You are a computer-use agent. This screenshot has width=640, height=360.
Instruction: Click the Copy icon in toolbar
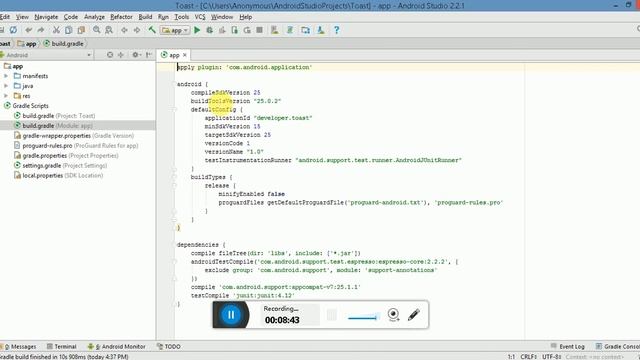[69, 30]
